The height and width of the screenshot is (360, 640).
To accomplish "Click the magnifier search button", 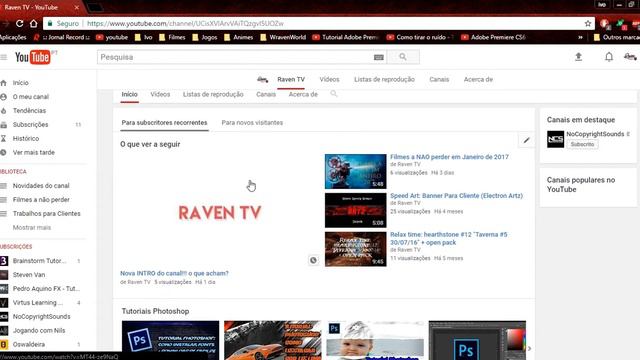I will tap(403, 57).
